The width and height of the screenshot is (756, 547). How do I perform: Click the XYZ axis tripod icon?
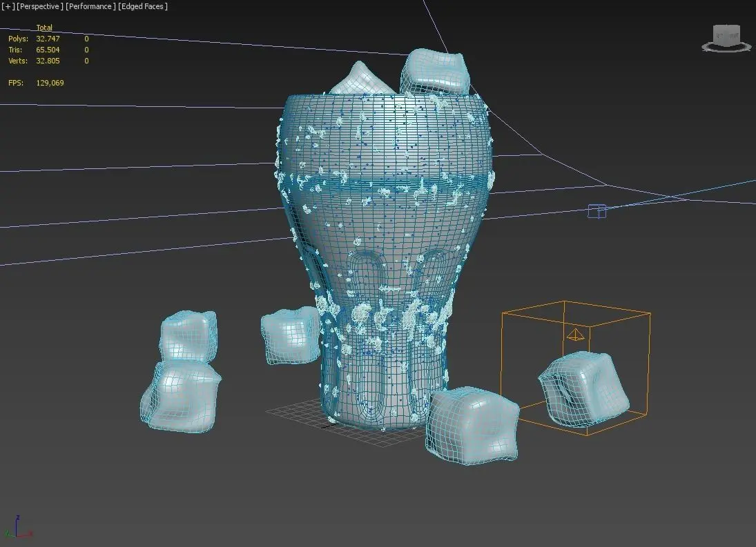18,527
